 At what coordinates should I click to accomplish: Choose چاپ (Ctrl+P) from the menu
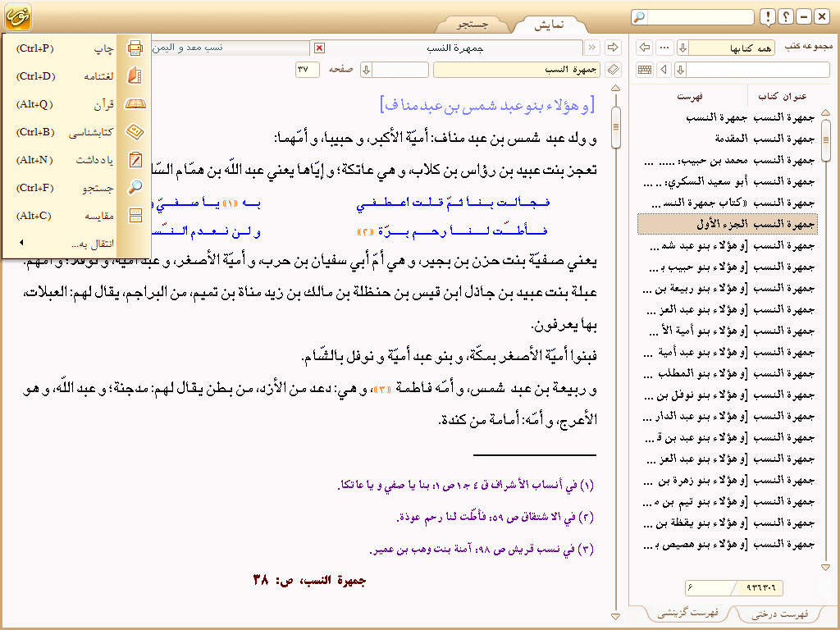pyautogui.click(x=76, y=48)
